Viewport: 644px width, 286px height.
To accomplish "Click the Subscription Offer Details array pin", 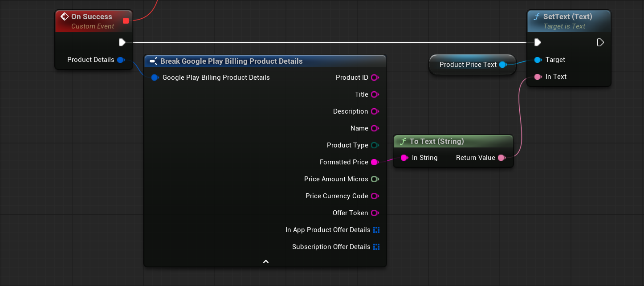I will [376, 247].
